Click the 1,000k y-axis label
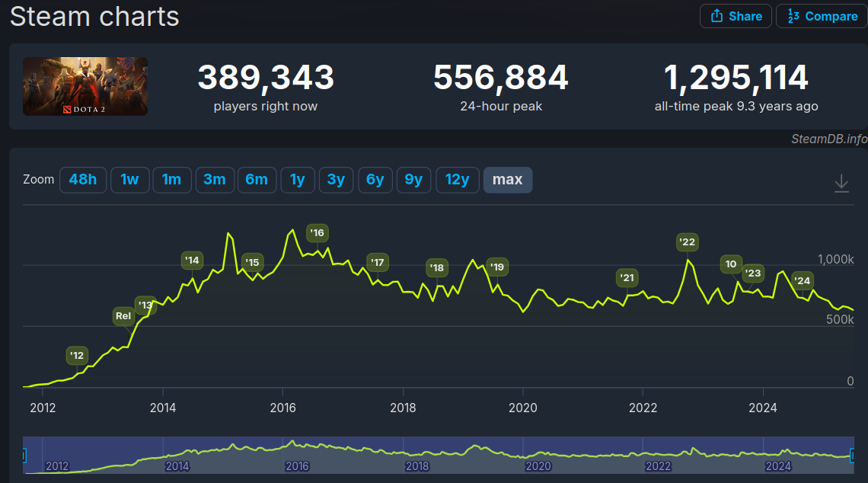Screen dimensions: 868x483 point(836,259)
